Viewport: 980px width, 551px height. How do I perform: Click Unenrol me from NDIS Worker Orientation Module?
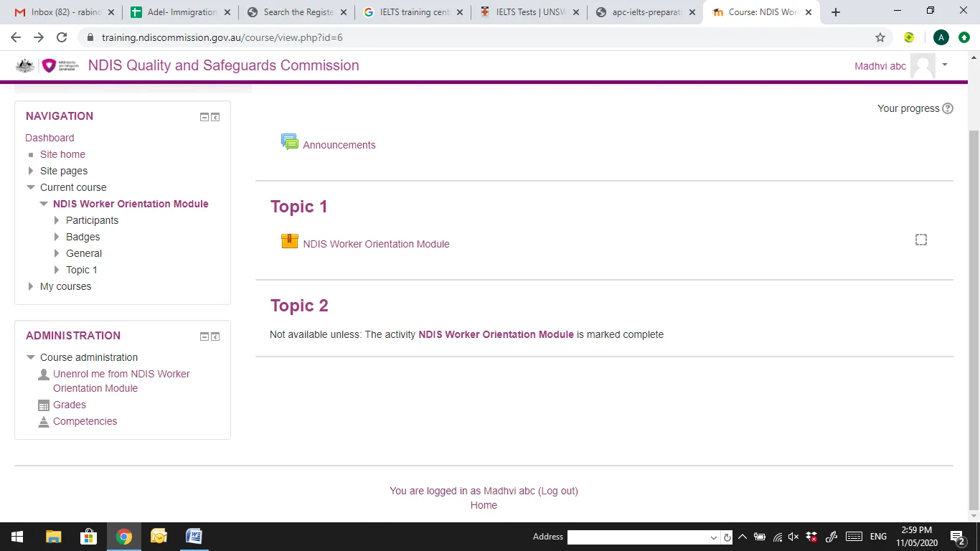point(121,381)
